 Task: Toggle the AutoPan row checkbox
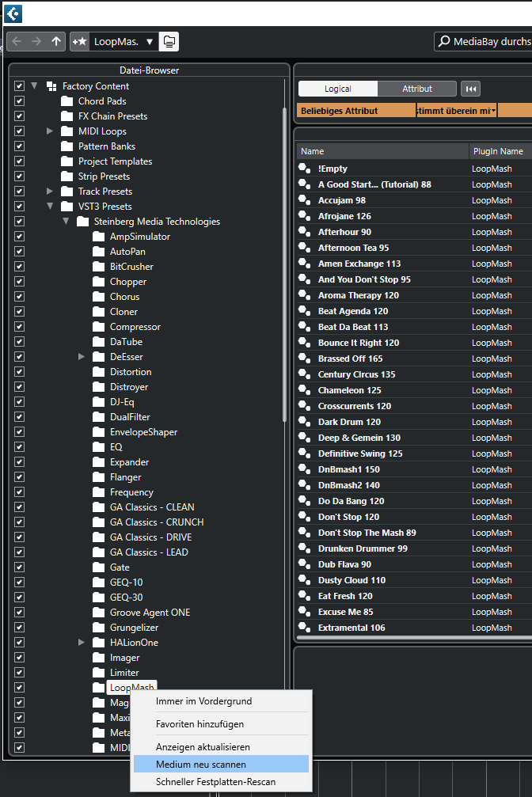coord(19,252)
